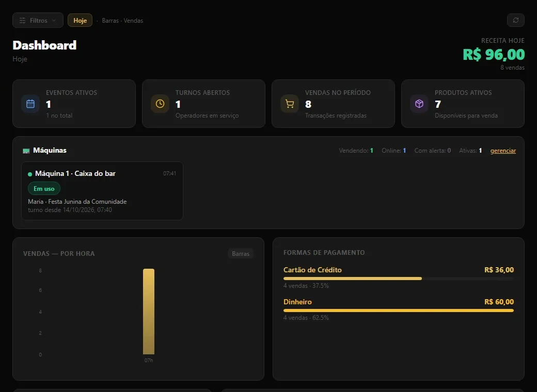The width and height of the screenshot is (537, 392).
Task: Open the gerenciar link
Action: pos(503,151)
